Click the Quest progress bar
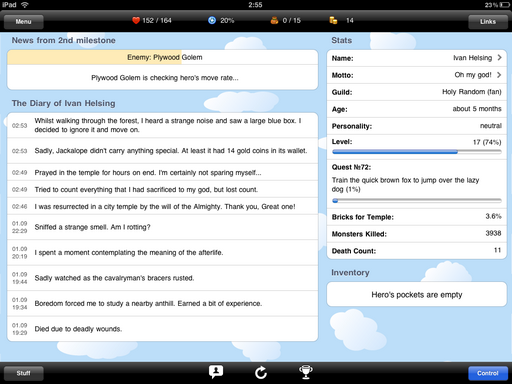This screenshot has height=384, width=512. point(417,201)
